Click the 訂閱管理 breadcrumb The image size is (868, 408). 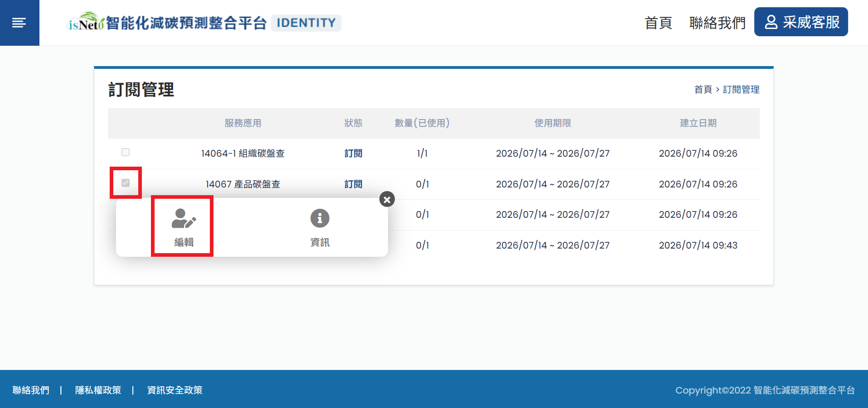tap(741, 90)
